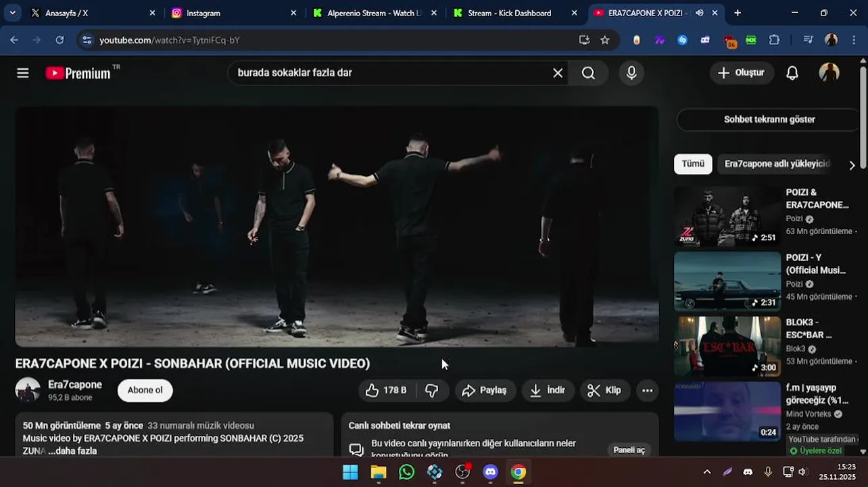Start voice search with the microphone icon
Image resolution: width=868 pixels, height=487 pixels.
pyautogui.click(x=631, y=73)
